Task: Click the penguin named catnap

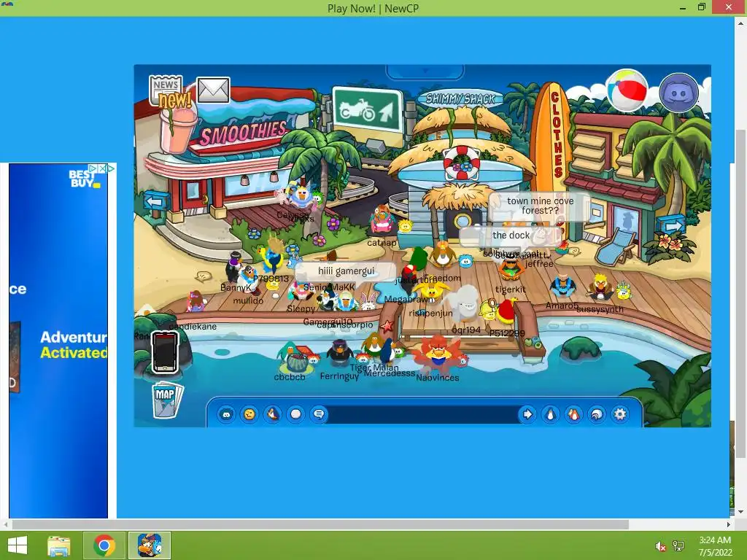Action: (382, 220)
